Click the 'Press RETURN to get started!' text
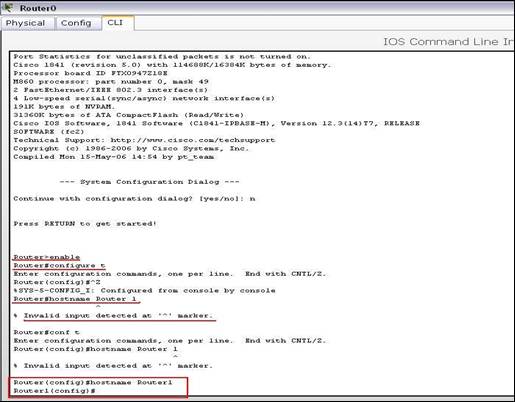Screen dimensions: 515x402 (85, 224)
